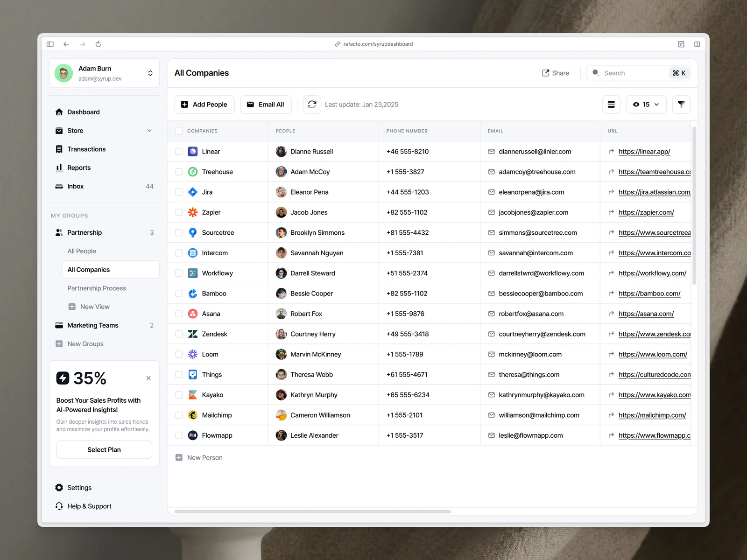Click the refresh data icon button

312,105
